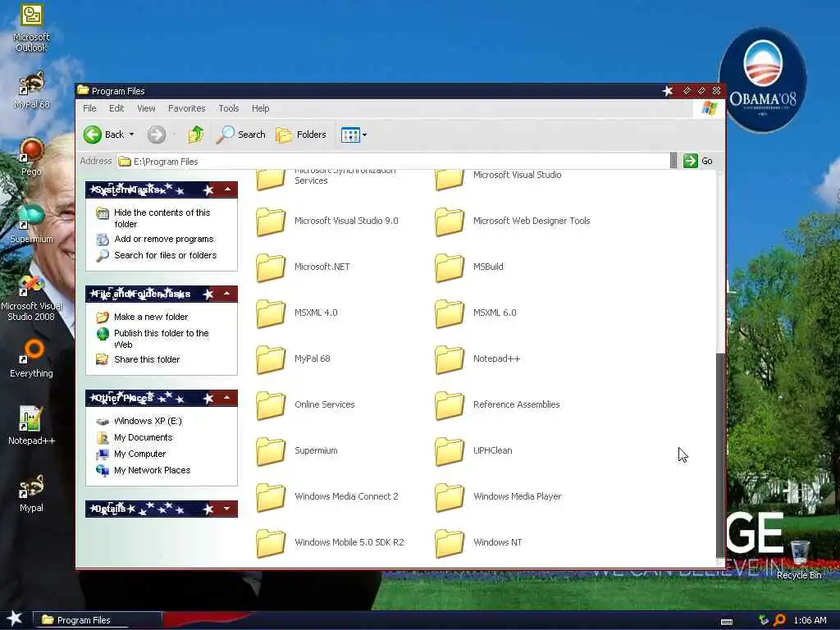Select the MyPal 68 folder

click(293, 359)
